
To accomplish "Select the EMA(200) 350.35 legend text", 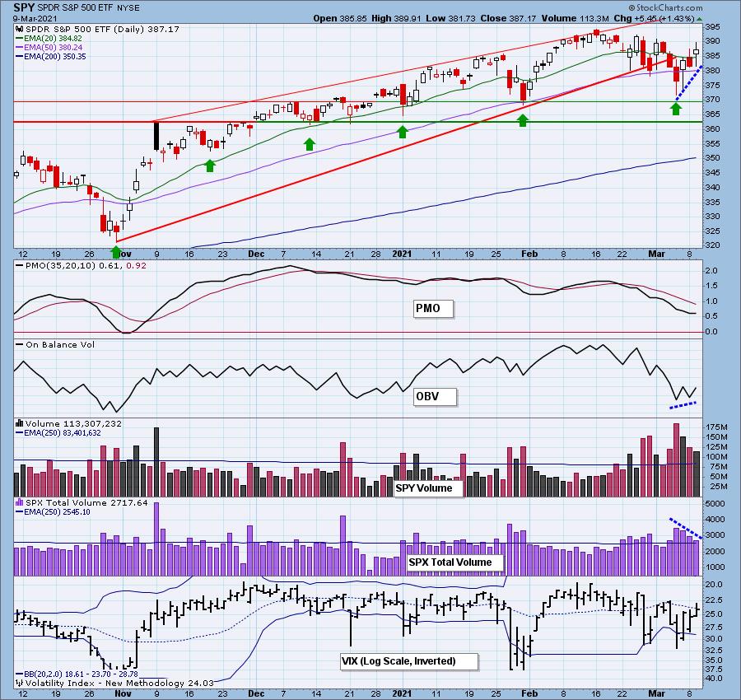I will point(55,56).
